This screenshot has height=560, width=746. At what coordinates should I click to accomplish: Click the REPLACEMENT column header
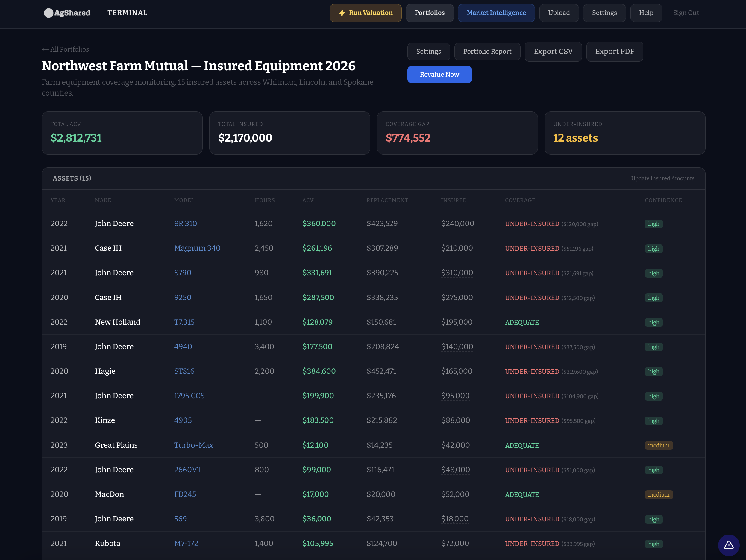pyautogui.click(x=387, y=200)
